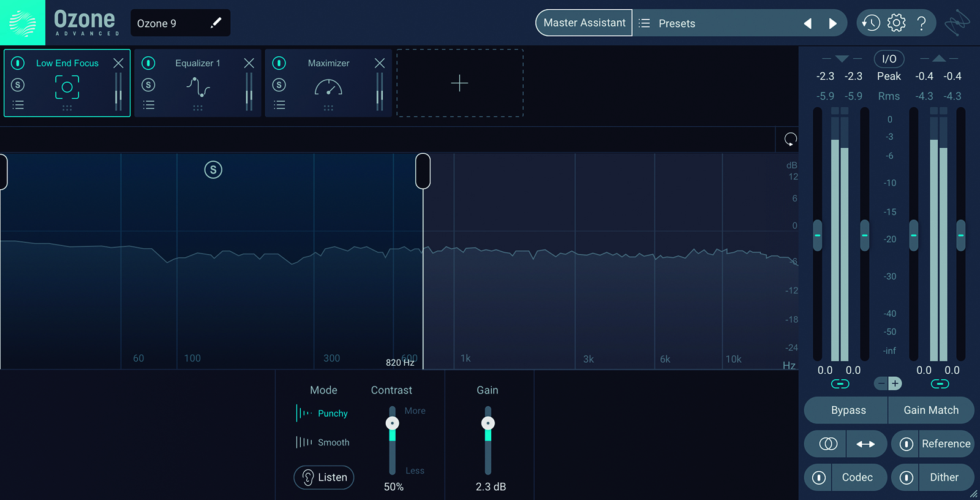
Task: Click Low End Focus module drag handle dots
Action: pos(67,108)
